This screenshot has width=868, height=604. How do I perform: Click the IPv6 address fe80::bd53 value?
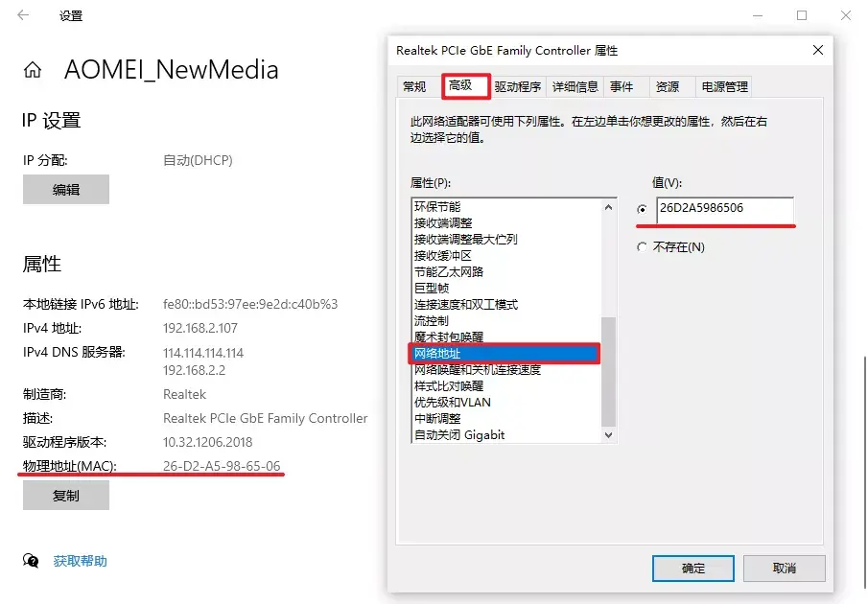click(x=250, y=304)
